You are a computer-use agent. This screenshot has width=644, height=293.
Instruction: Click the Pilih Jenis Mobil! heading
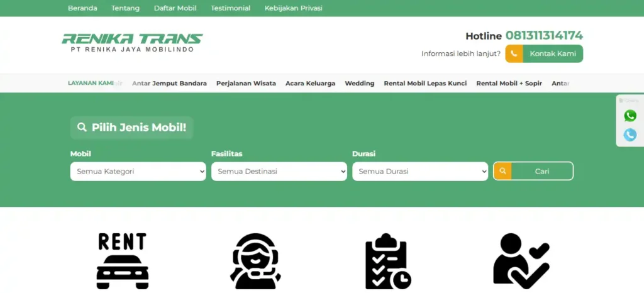(x=132, y=127)
